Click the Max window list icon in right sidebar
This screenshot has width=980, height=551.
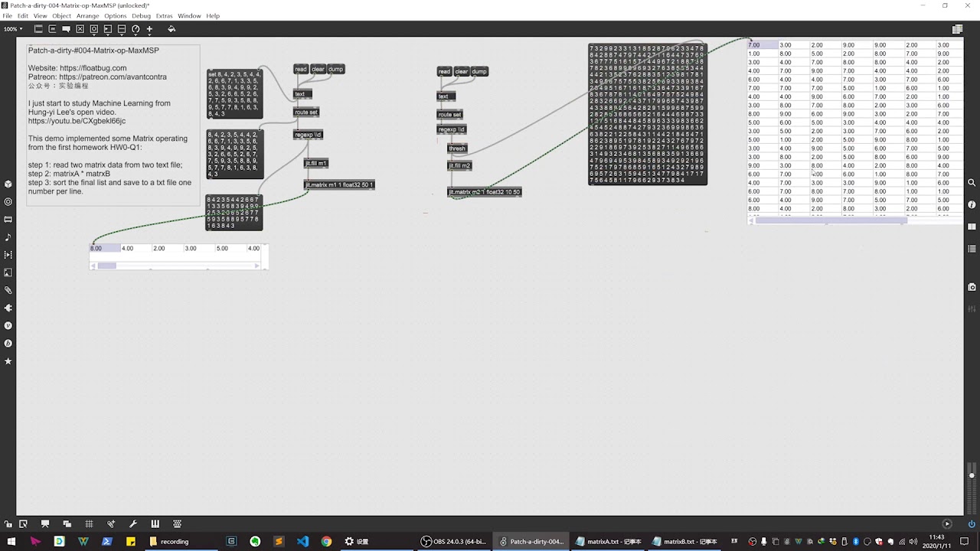click(972, 249)
